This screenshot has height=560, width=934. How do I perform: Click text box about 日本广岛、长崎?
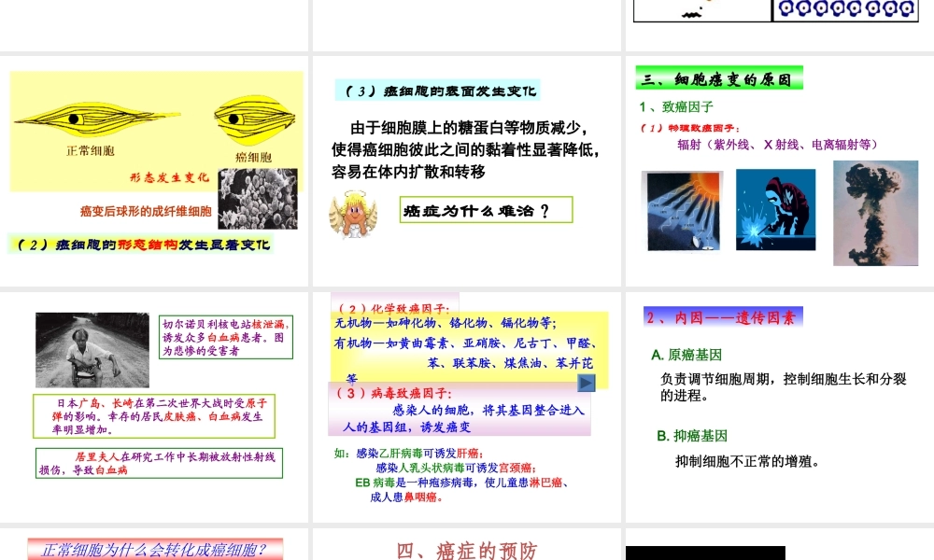pyautogui.click(x=154, y=416)
